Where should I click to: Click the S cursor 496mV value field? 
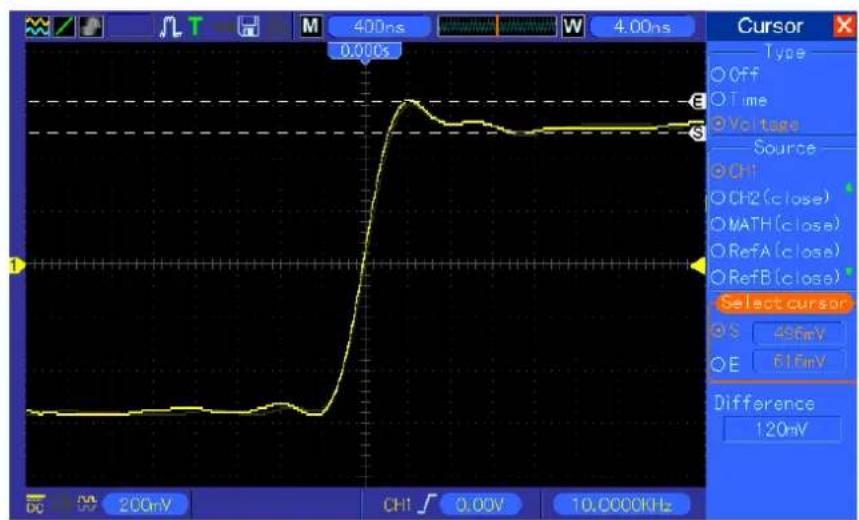799,333
